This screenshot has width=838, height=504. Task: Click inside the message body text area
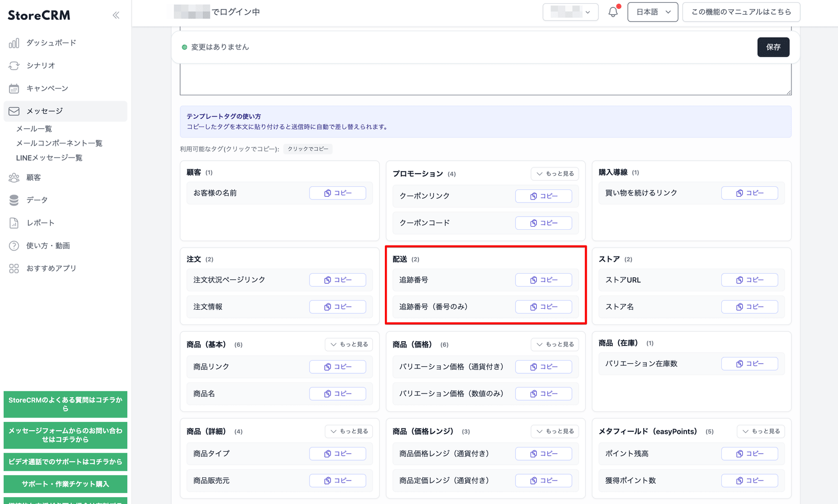[486, 80]
